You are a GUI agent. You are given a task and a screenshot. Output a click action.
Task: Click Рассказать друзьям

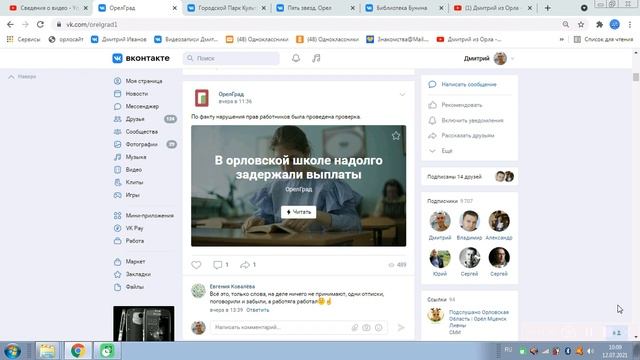coord(468,136)
